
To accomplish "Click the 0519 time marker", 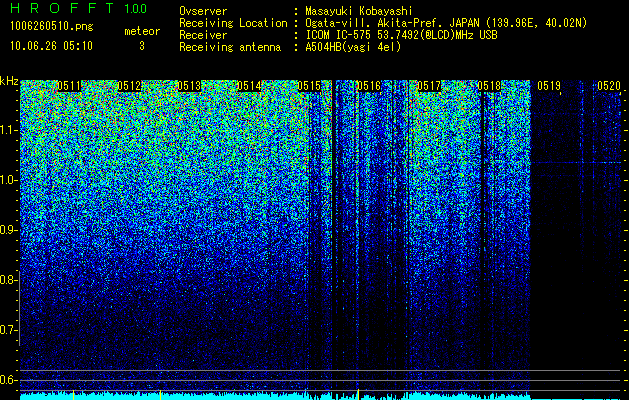I will coord(549,86).
